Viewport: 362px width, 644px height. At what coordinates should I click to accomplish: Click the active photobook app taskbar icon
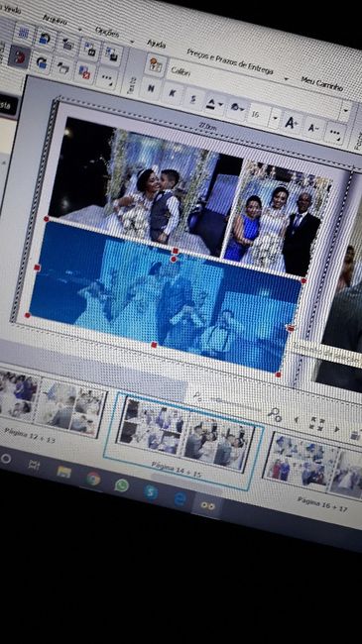click(208, 506)
